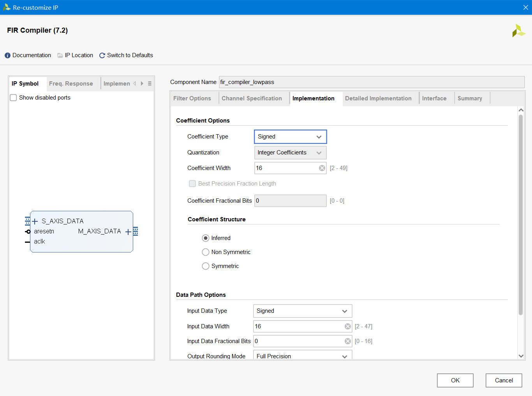This screenshot has width=532, height=396.
Task: Click the S_AXIS_DATA bus interface icon
Action: (27, 221)
